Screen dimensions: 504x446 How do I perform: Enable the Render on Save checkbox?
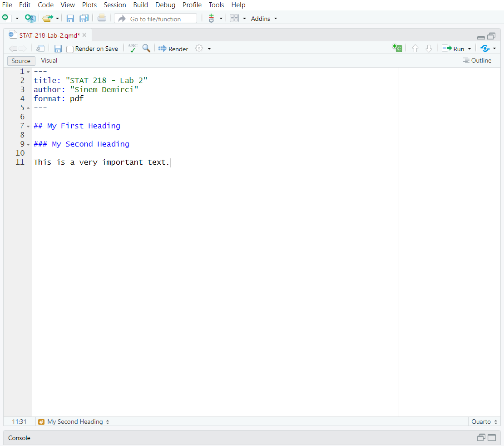(70, 49)
